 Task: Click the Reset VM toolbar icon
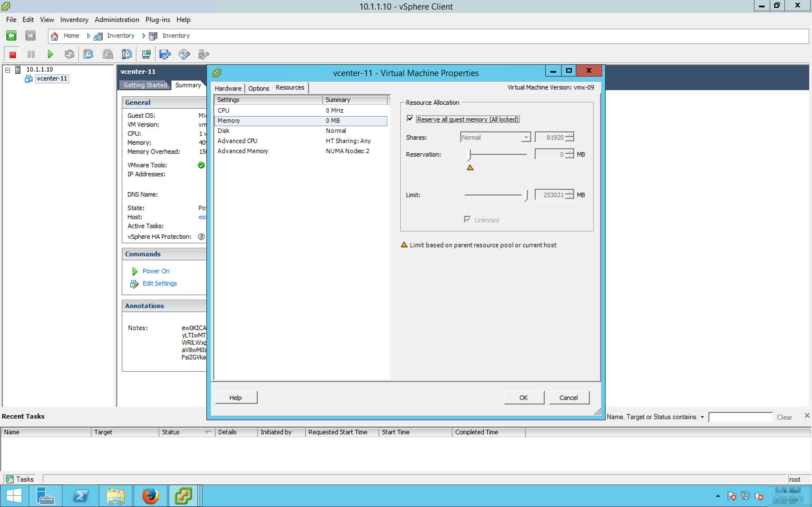pos(69,54)
